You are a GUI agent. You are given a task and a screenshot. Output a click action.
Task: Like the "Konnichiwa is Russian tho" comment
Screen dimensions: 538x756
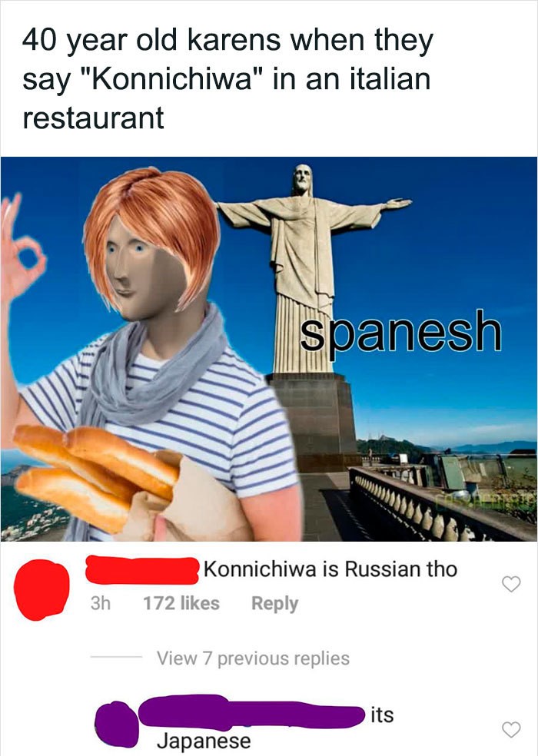(x=511, y=584)
